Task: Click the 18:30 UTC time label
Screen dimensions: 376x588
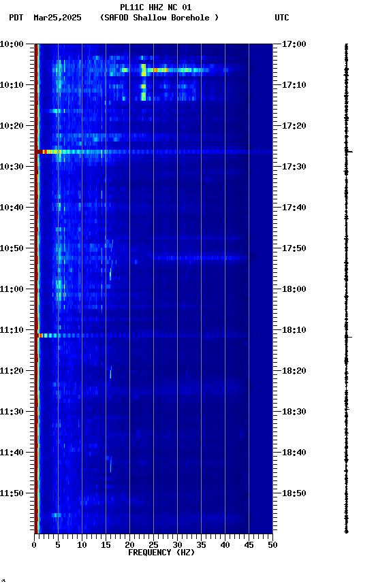Action: [294, 412]
